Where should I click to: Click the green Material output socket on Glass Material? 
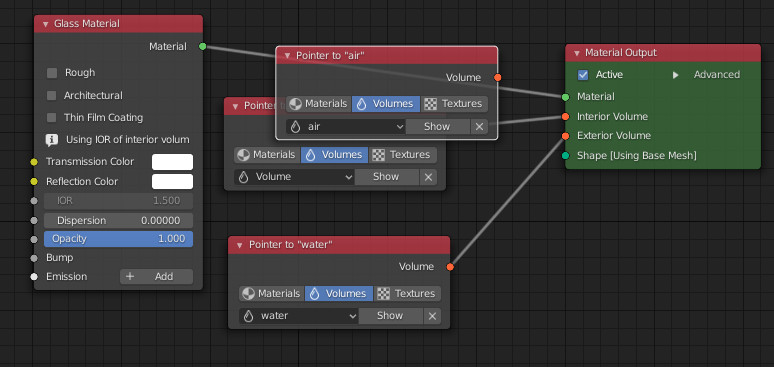[x=202, y=46]
